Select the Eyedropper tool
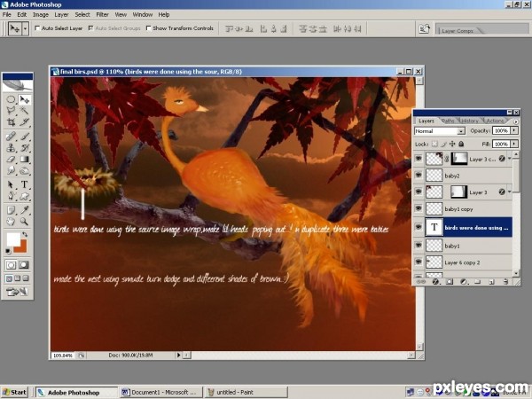Screen dimensions: 532x399 pyautogui.click(x=25, y=210)
